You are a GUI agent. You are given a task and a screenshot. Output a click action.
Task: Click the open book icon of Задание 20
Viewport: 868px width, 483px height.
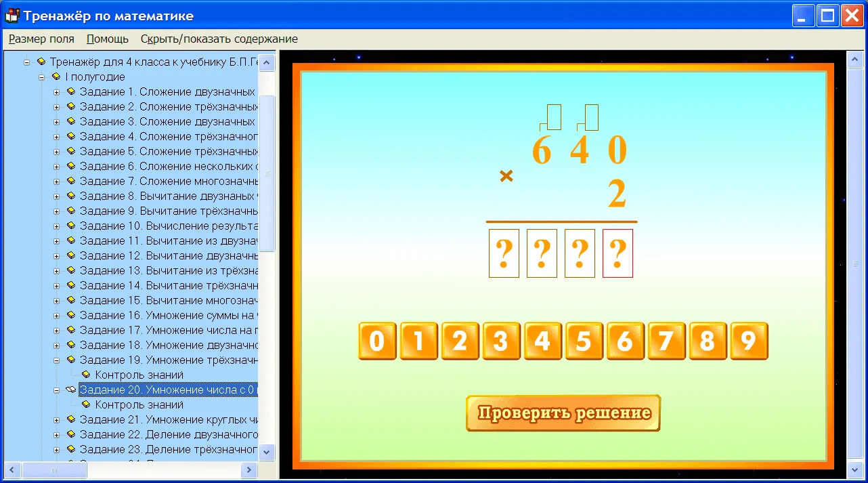pos(71,390)
